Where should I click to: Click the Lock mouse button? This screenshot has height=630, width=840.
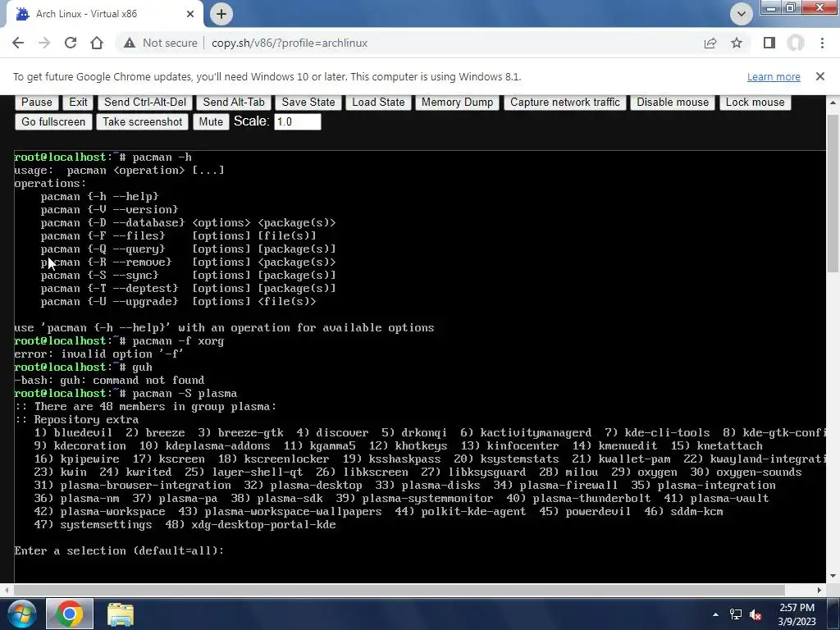tap(755, 103)
